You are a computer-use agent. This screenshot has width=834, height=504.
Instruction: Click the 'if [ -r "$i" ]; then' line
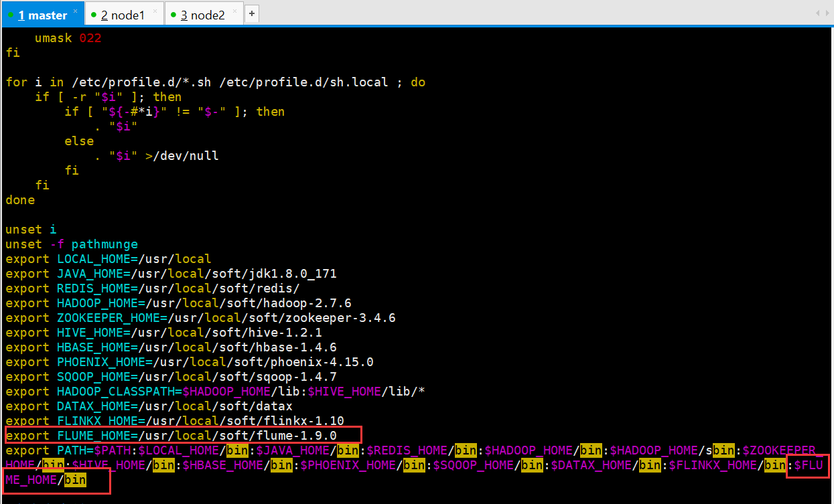108,97
